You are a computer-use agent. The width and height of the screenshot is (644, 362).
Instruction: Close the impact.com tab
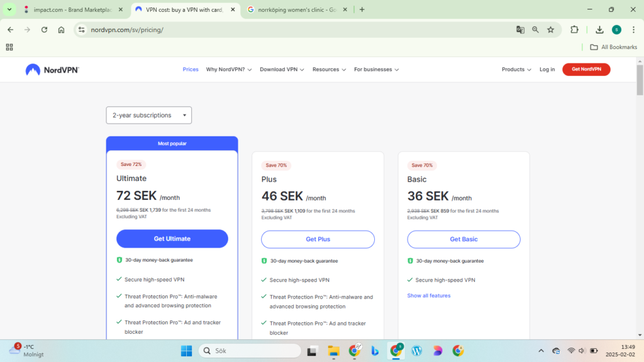click(x=120, y=9)
